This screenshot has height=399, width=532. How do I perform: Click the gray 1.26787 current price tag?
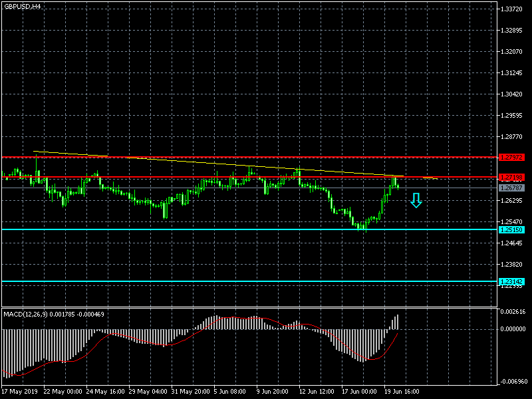512,188
